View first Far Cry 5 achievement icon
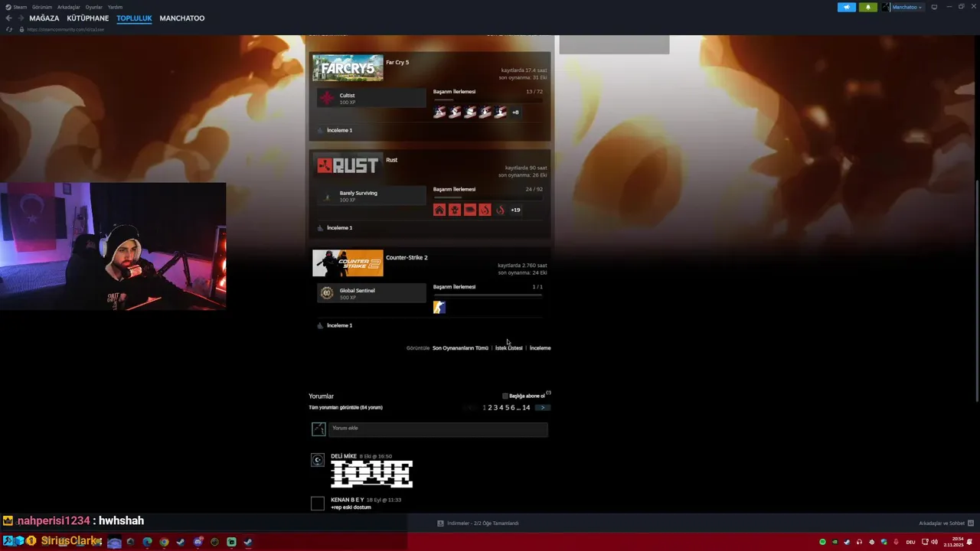Image resolution: width=980 pixels, height=551 pixels. pos(439,112)
